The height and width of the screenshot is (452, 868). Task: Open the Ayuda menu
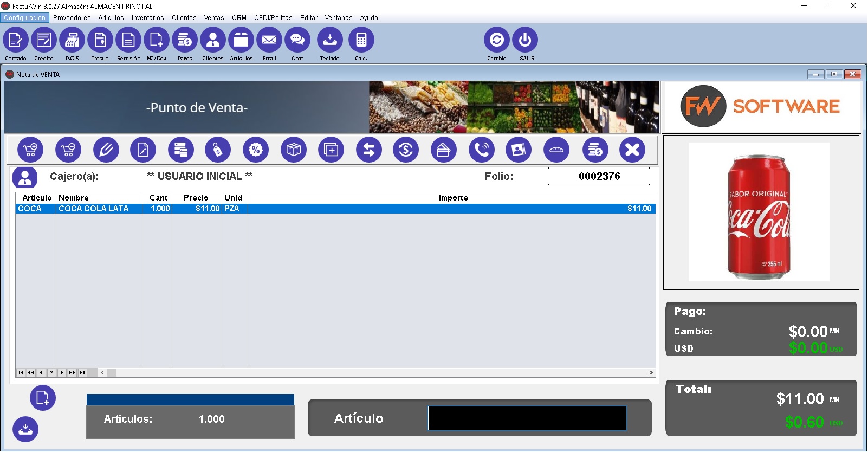click(x=369, y=18)
